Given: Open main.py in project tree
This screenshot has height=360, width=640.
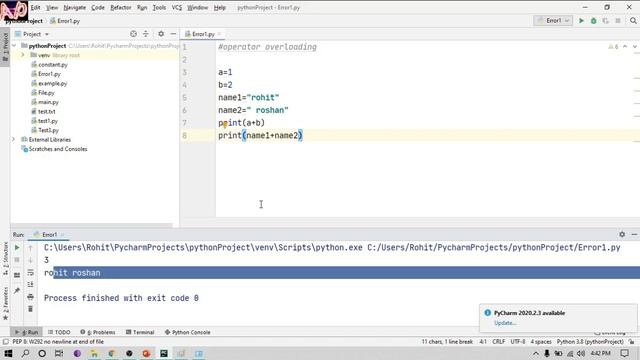Looking at the screenshot, I should click(x=48, y=102).
